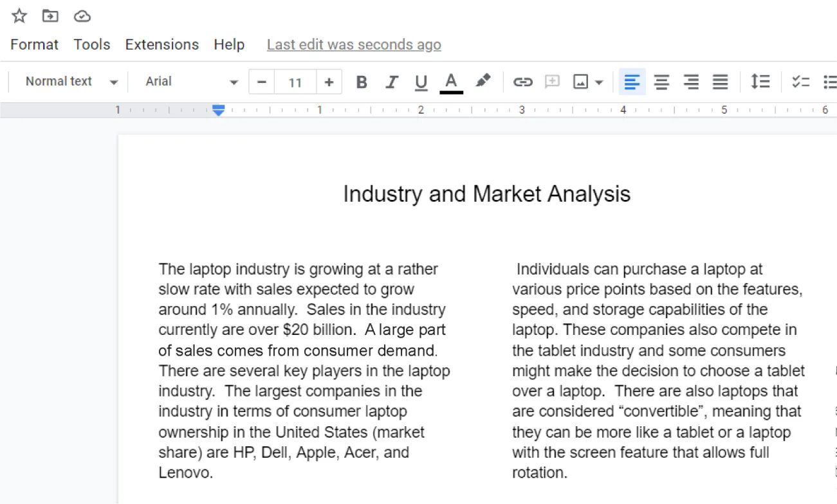837x504 pixels.
Task: Center align the paragraph
Action: coord(661,82)
